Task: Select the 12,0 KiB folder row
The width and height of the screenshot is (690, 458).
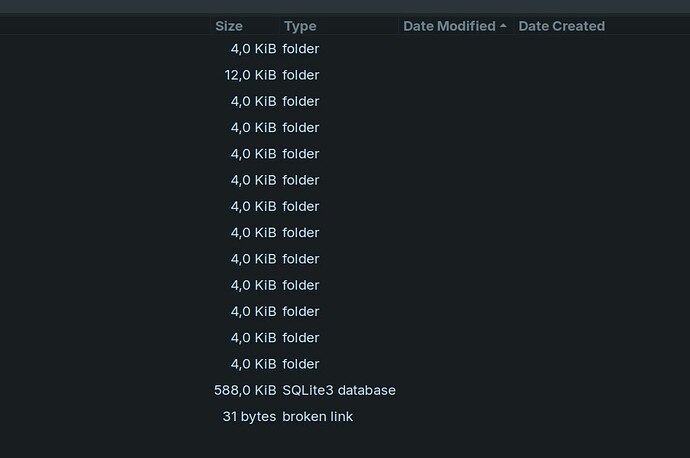Action: pos(345,75)
